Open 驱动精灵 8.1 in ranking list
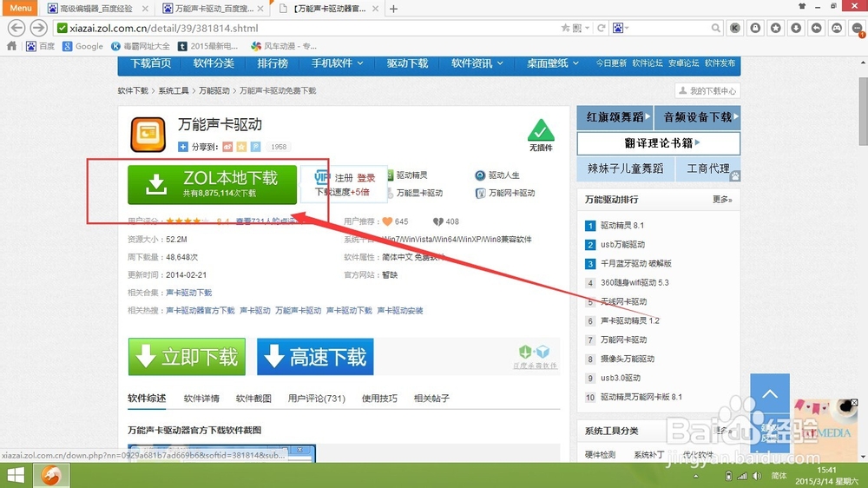868x488 pixels. [x=622, y=226]
